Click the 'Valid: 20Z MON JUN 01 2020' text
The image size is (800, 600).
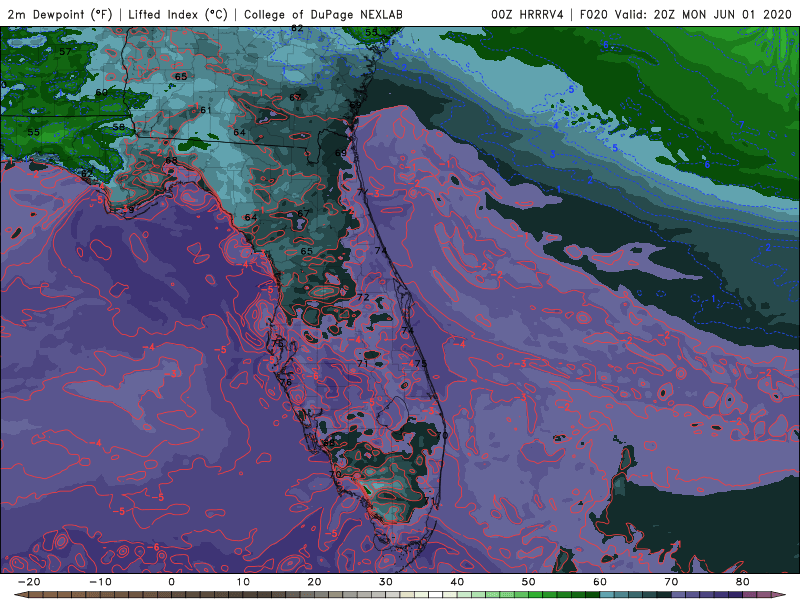coord(703,14)
